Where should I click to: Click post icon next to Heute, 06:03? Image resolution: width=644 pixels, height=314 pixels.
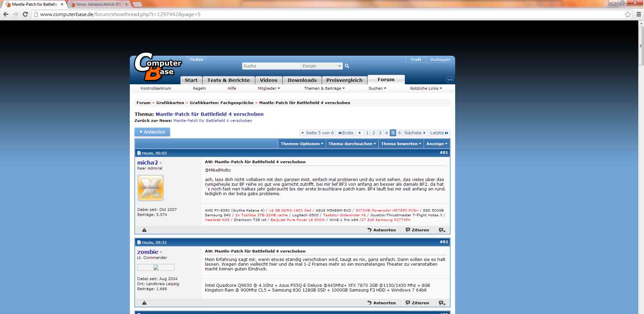click(139, 153)
